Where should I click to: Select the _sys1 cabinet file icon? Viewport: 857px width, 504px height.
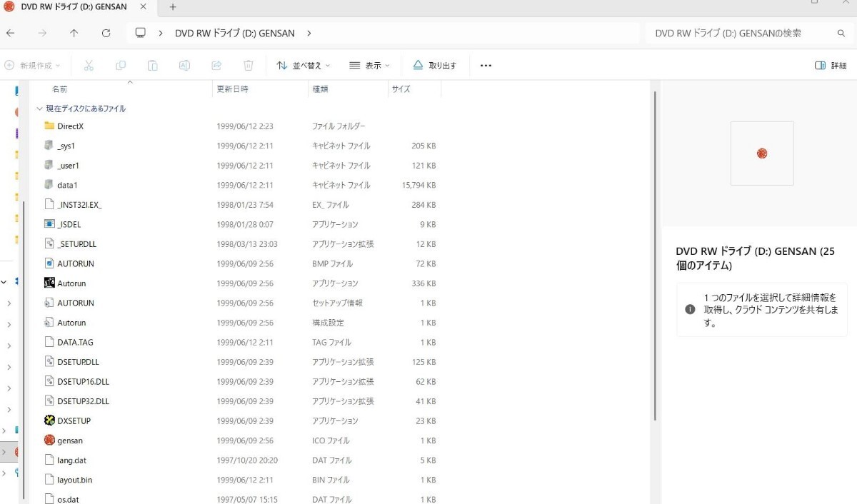click(x=49, y=146)
